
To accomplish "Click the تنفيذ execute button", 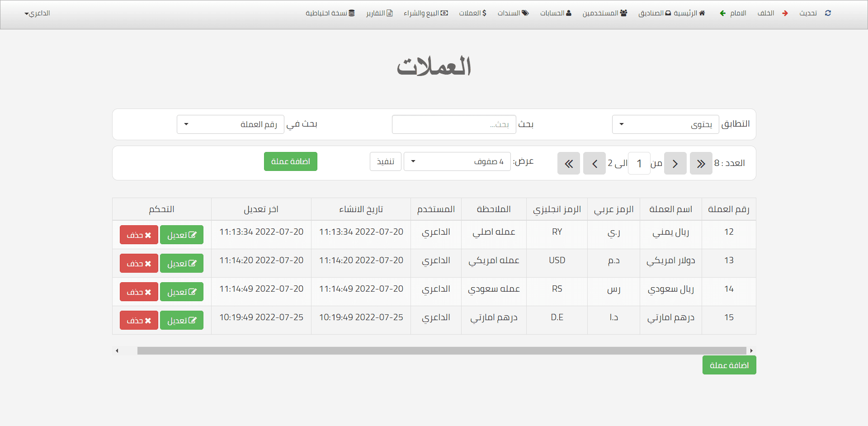I will 385,161.
